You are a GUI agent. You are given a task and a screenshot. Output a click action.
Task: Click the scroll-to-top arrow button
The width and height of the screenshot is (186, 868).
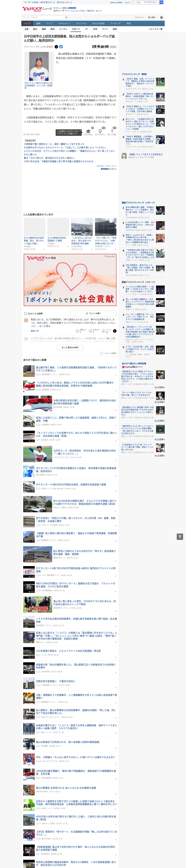click(x=180, y=536)
